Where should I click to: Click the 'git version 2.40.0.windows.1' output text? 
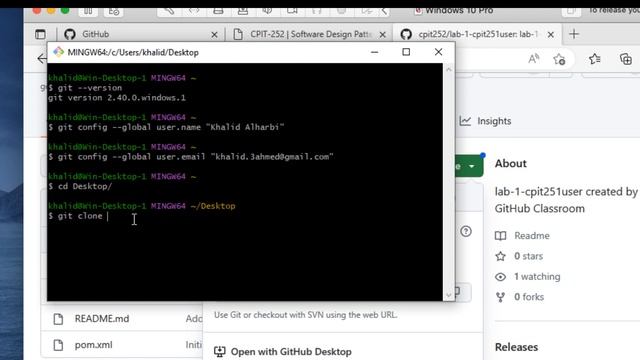click(x=117, y=98)
